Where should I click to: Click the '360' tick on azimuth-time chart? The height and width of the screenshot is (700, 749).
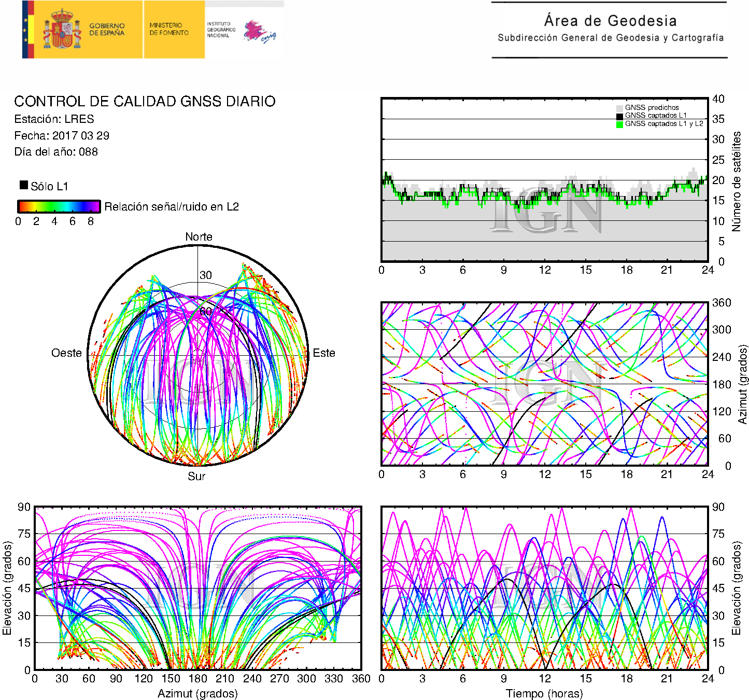[722, 302]
